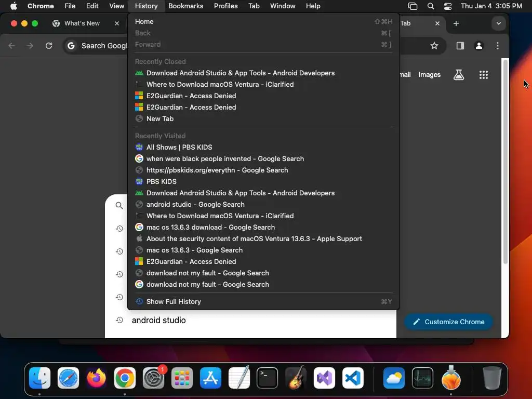Select Show Full History
Image resolution: width=532 pixels, height=399 pixels.
tap(263, 302)
